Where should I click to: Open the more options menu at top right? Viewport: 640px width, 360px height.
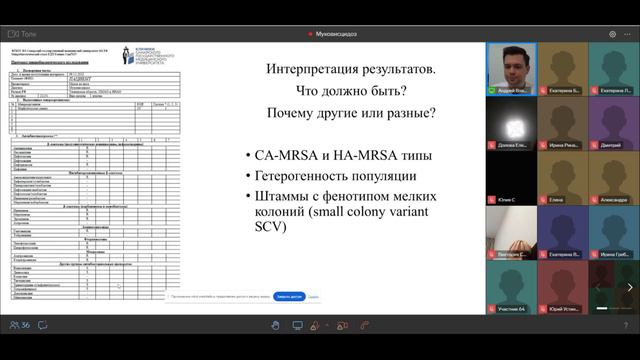(627, 34)
